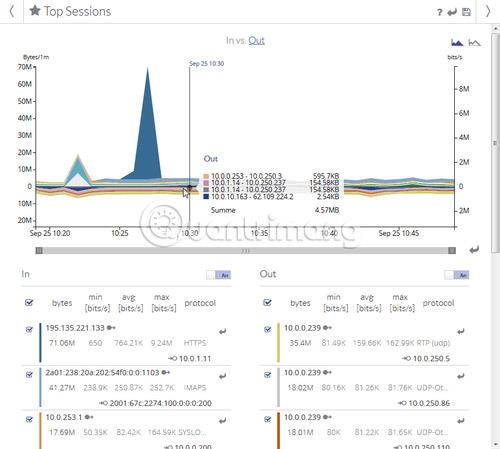Image resolution: width=500 pixels, height=449 pixels.
Task: Click reset arrow beside the time range slider
Action: click(474, 249)
